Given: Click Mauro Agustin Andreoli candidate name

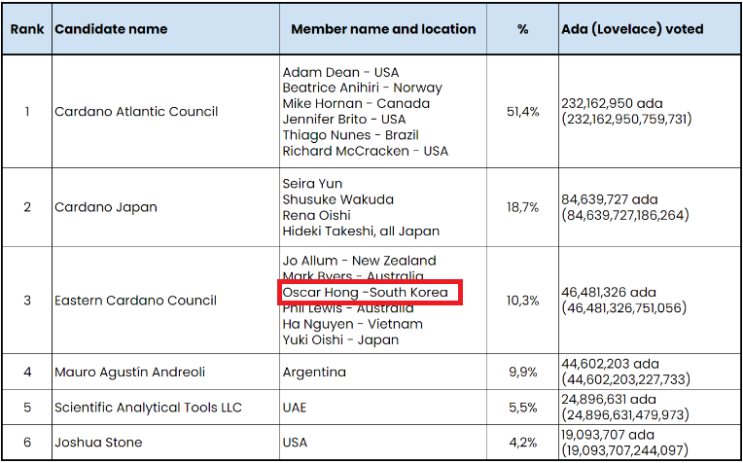Looking at the screenshot, I should (x=129, y=372).
